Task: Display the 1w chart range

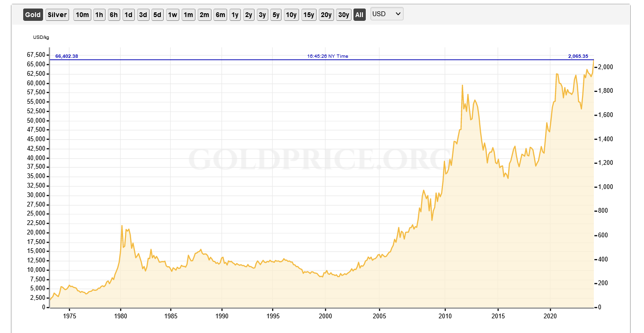Action: click(x=172, y=15)
